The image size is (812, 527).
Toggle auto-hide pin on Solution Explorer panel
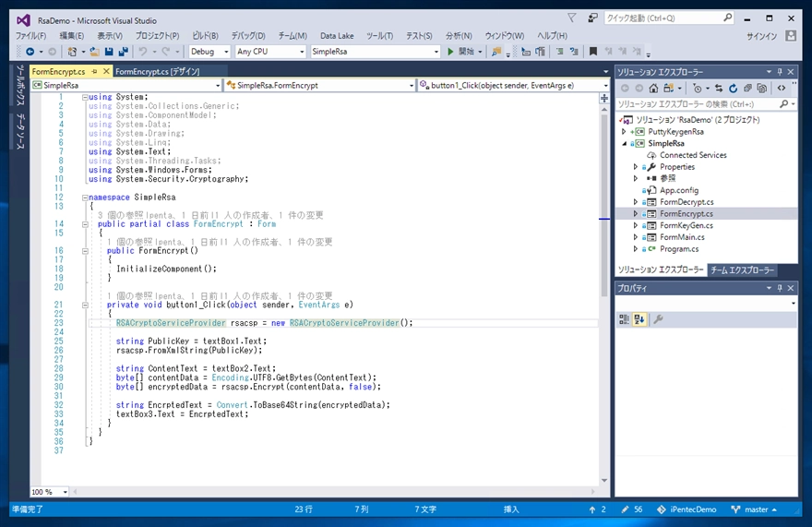(x=780, y=71)
